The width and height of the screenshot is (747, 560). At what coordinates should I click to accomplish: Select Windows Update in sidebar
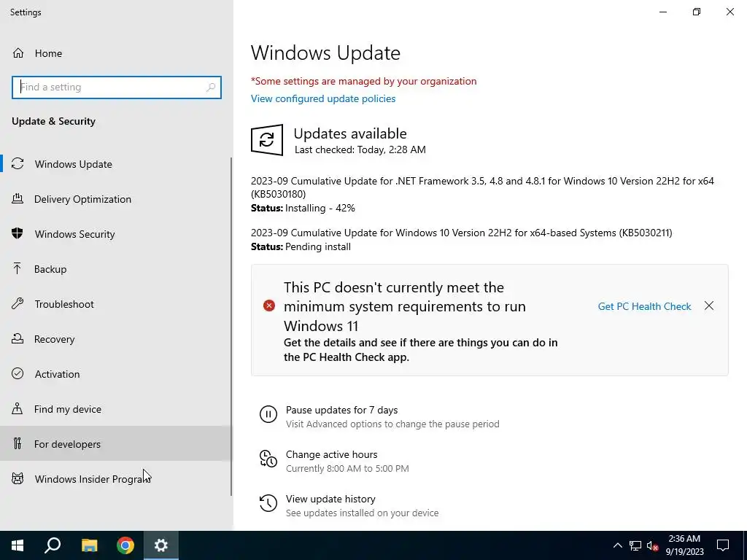116,164
